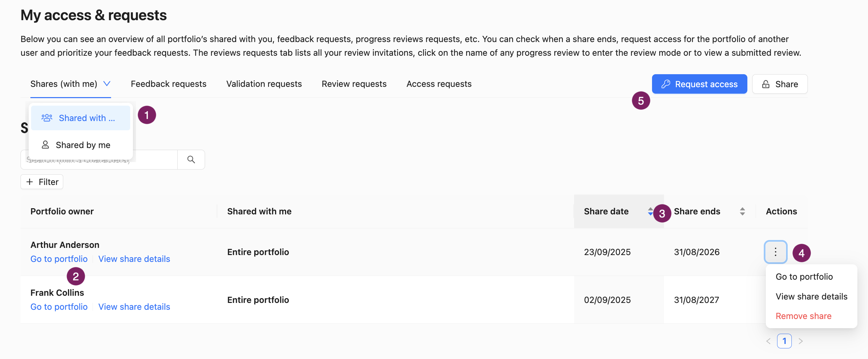The width and height of the screenshot is (868, 359).
Task: Select 'Shared by me' dropdown option
Action: [x=81, y=145]
